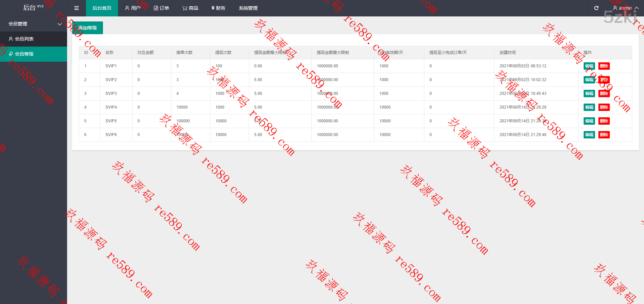Delete the SVIP5 level row
This screenshot has width=644, height=304.
point(604,121)
